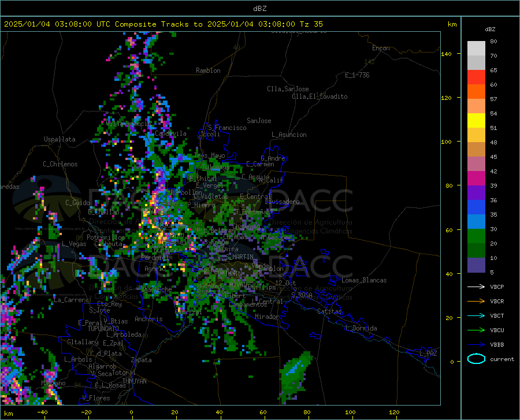This screenshot has width=520, height=420.
Task: Click the 'Uspallata' map label
Action: tap(60, 139)
